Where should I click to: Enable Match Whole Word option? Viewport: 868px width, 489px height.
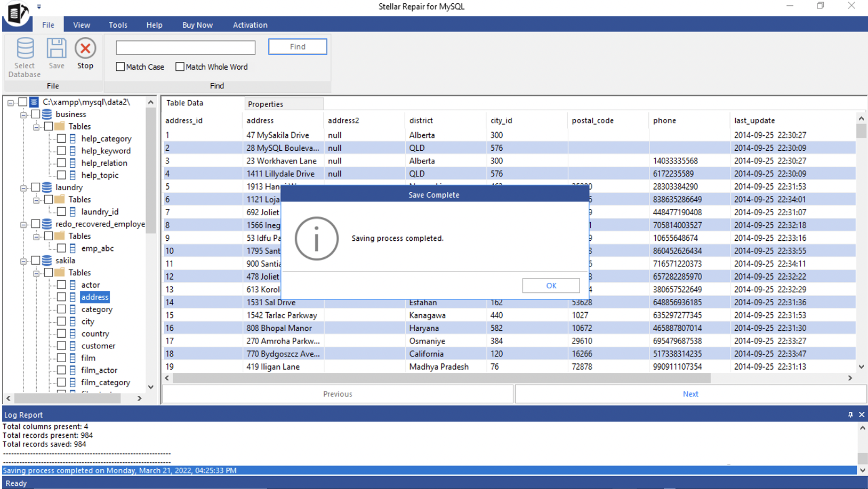[x=180, y=67]
